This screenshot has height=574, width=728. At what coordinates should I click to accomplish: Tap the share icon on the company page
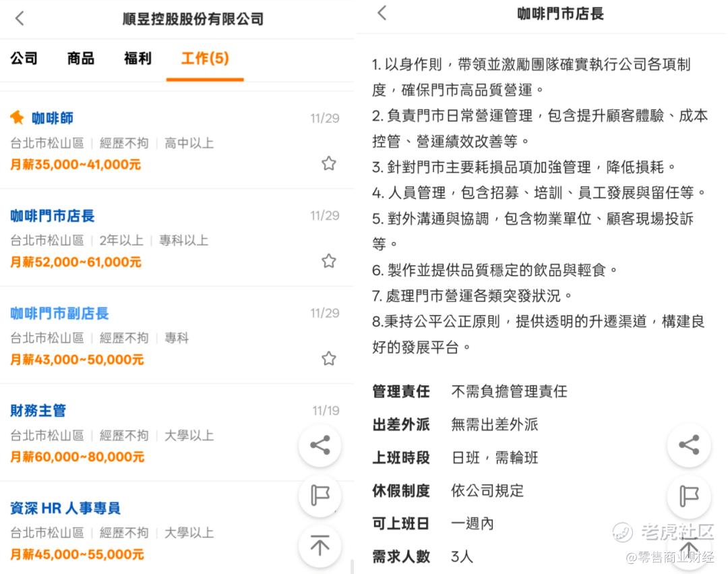pos(320,445)
